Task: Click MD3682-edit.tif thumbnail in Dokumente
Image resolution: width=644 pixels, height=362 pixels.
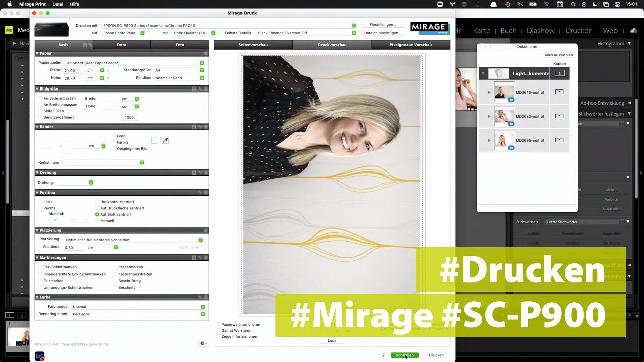Action: click(x=504, y=116)
